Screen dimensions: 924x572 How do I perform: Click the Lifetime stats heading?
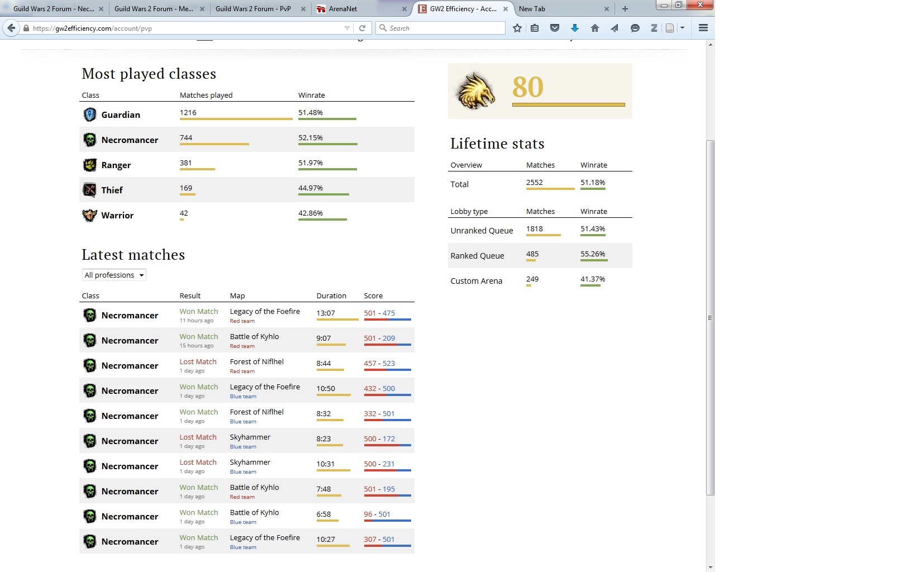pyautogui.click(x=497, y=144)
